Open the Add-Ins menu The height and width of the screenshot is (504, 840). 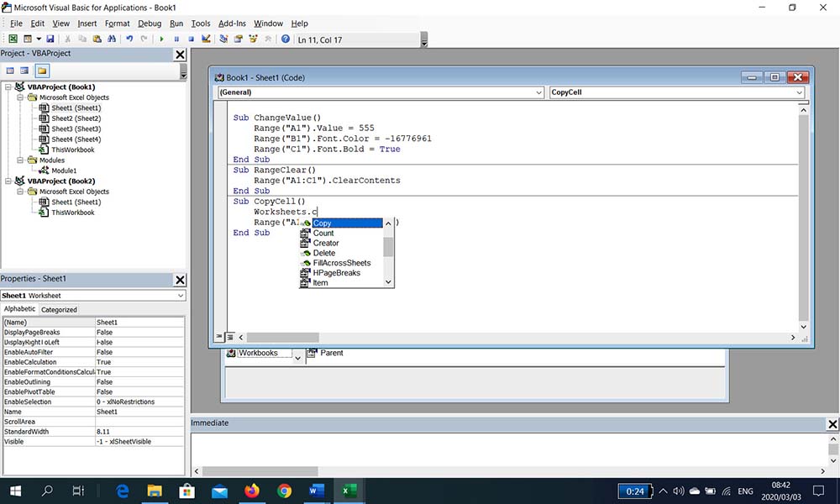(x=232, y=24)
